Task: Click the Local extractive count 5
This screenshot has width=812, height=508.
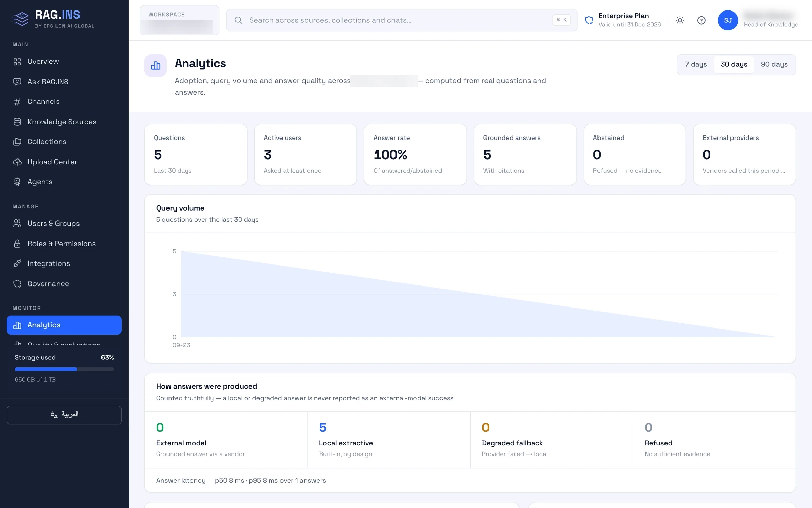Action: [x=323, y=428]
